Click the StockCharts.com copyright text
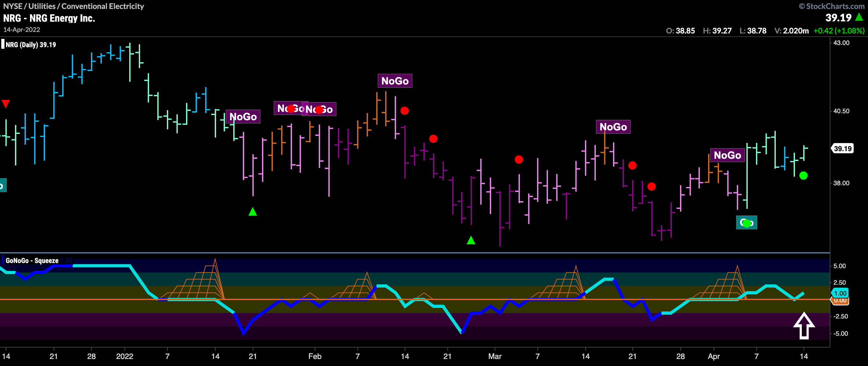 pyautogui.click(x=832, y=6)
